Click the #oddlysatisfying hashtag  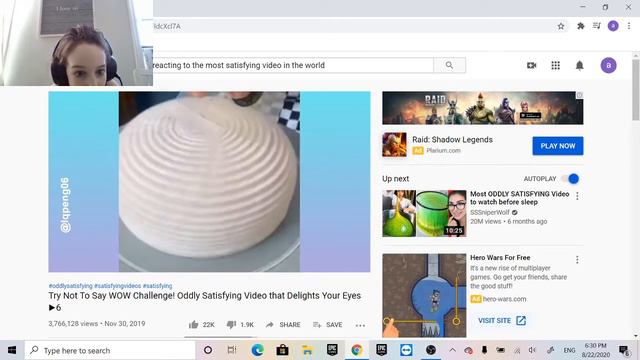coord(71,286)
